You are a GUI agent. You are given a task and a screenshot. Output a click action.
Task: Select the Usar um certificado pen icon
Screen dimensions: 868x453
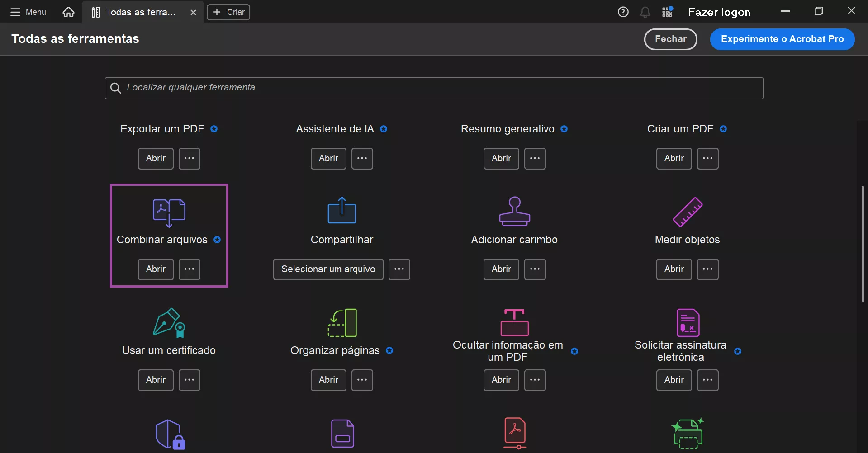click(169, 322)
